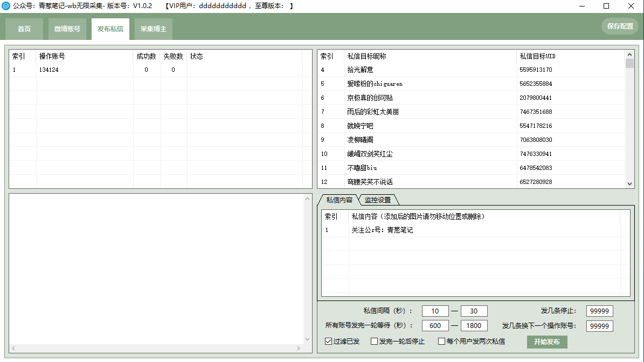
Task: Edit the 发几条停止 field showing 99999
Action: pos(600,311)
